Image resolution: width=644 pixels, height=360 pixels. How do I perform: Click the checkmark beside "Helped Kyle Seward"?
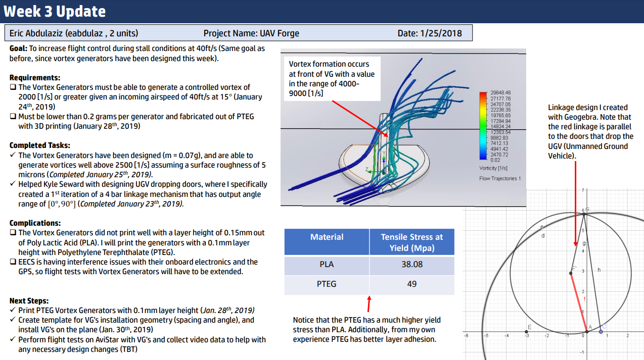pos(13,184)
